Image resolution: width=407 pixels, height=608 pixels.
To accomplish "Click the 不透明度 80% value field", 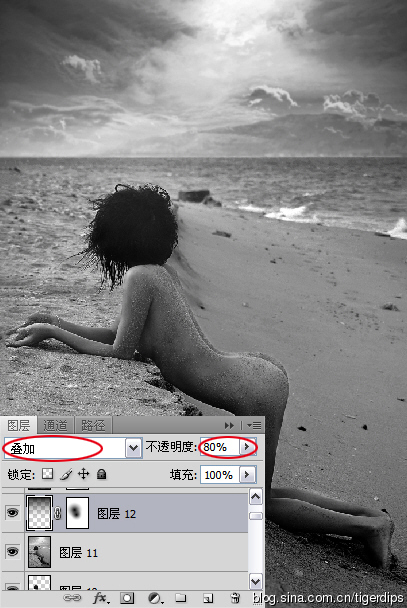I will [x=219, y=447].
